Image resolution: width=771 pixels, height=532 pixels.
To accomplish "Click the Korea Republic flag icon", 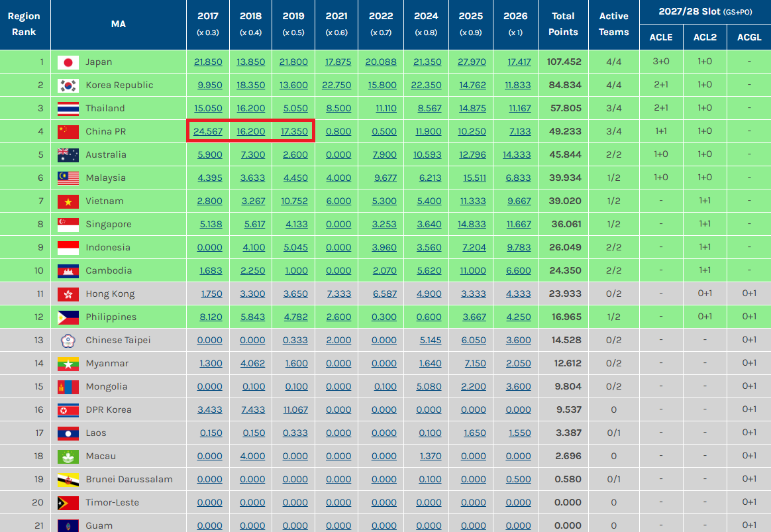I will [x=68, y=85].
